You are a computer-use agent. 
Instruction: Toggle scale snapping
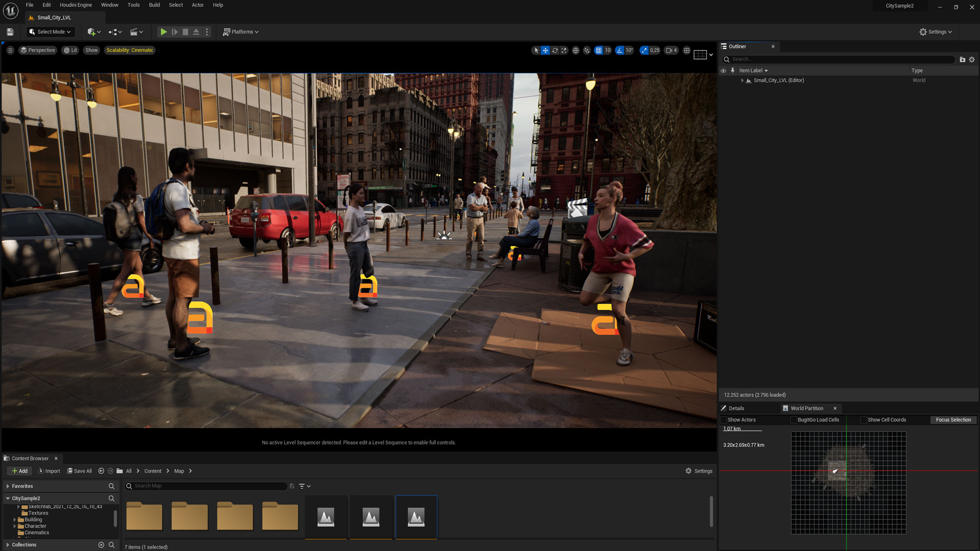tap(644, 50)
